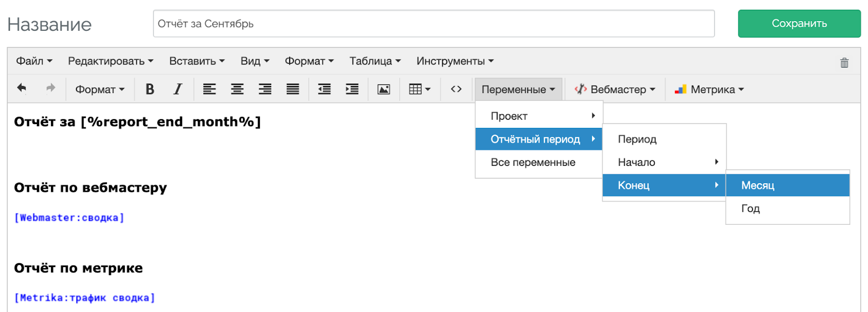The height and width of the screenshot is (312, 868).
Task: Open the Редактировать menu
Action: pyautogui.click(x=111, y=61)
